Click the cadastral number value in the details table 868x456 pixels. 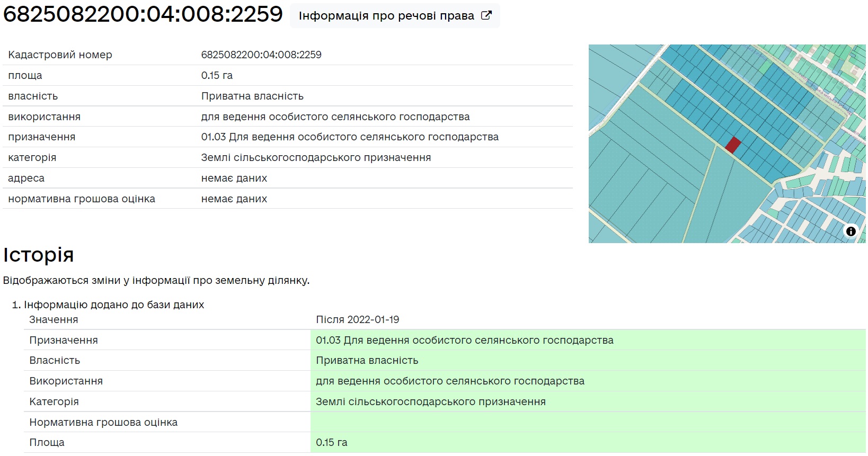pos(261,55)
